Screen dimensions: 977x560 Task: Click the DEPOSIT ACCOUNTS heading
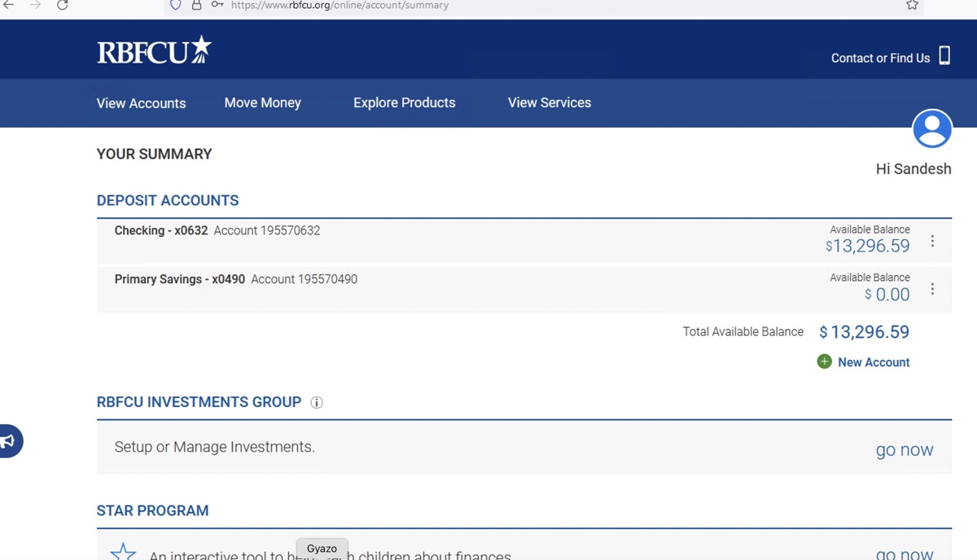click(x=168, y=200)
